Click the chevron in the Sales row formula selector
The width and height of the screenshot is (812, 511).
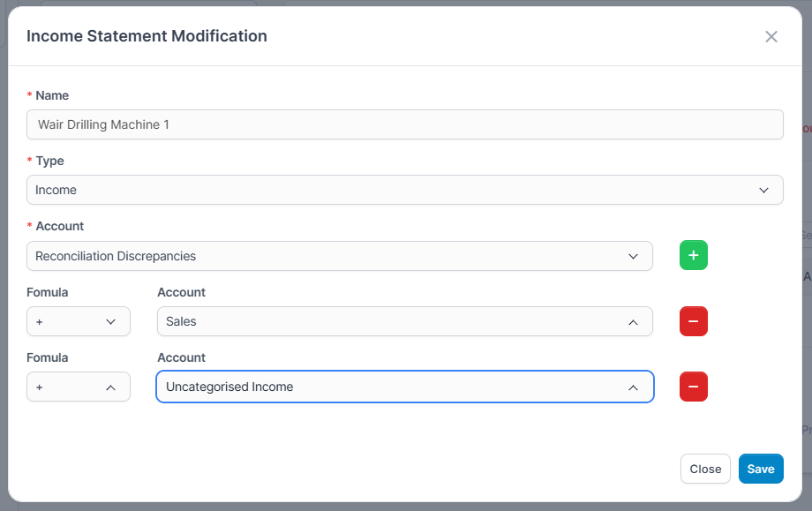click(110, 322)
